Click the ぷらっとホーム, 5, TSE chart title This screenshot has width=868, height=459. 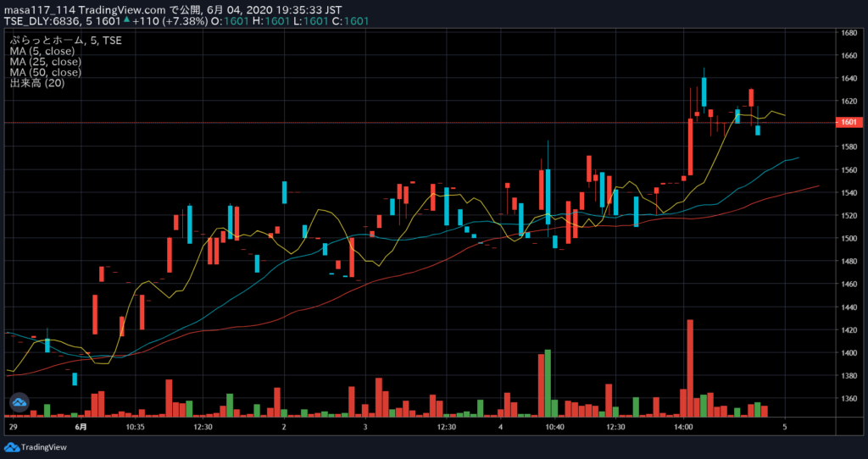[65, 40]
